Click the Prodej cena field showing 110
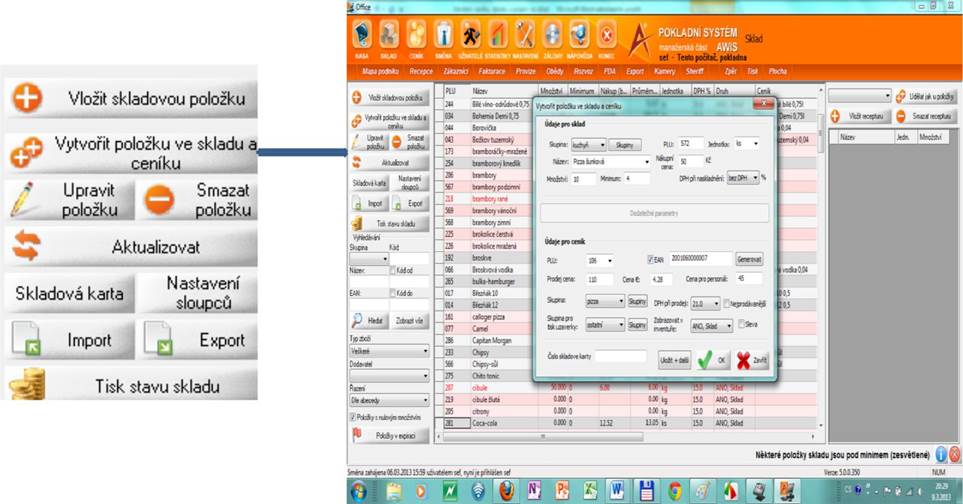 click(599, 279)
